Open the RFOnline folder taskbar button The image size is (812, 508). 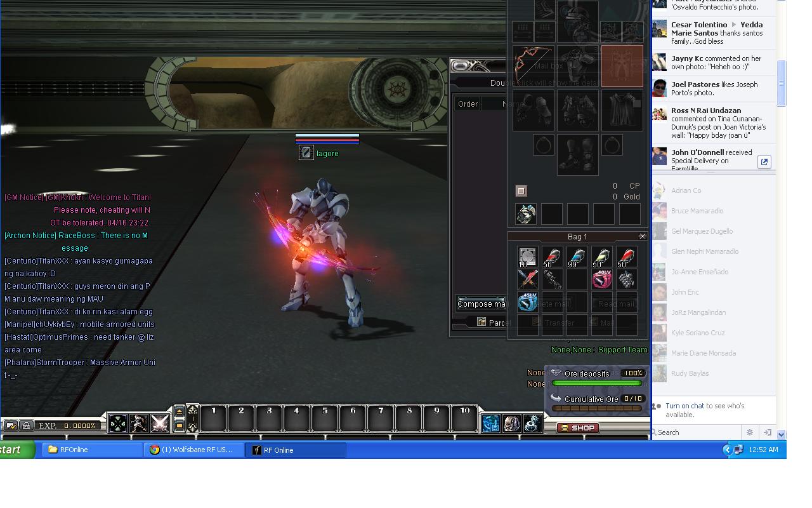(93, 450)
